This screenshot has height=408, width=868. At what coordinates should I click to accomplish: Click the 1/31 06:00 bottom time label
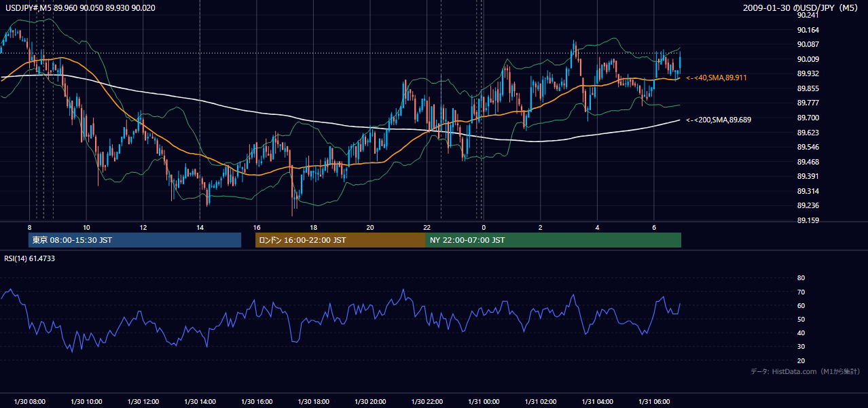click(x=653, y=402)
